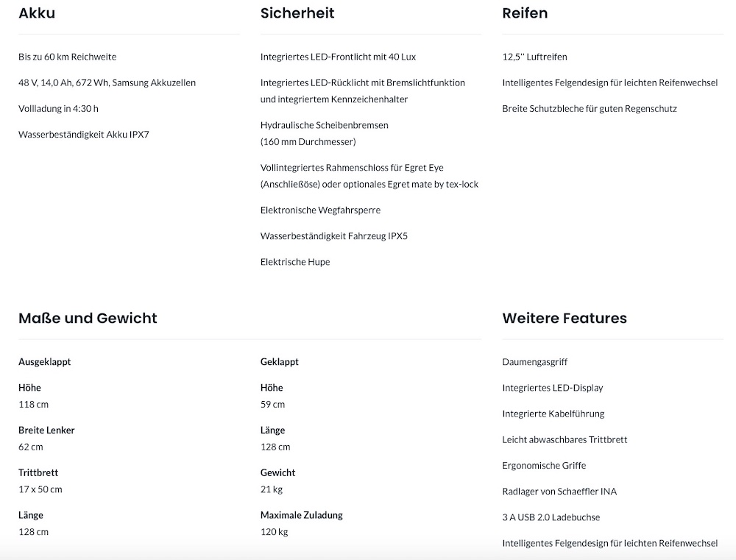Click the LED-Frontlicht 40 Lux line

point(338,57)
